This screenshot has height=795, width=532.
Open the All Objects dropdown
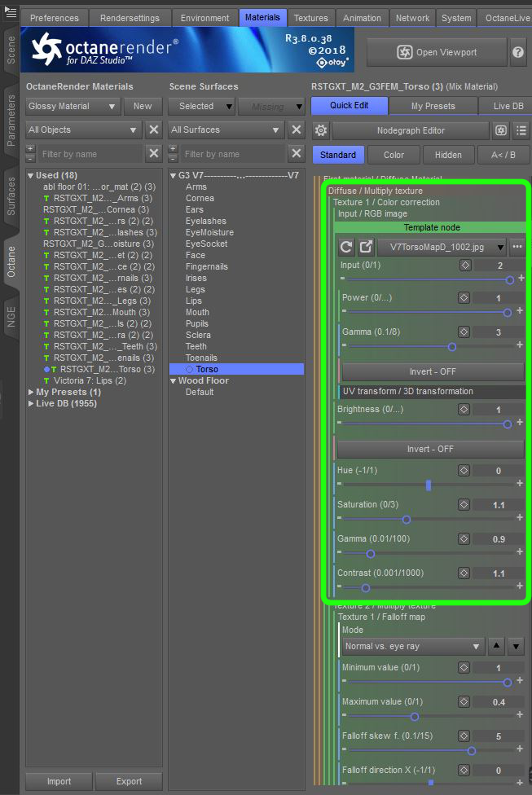[x=83, y=130]
